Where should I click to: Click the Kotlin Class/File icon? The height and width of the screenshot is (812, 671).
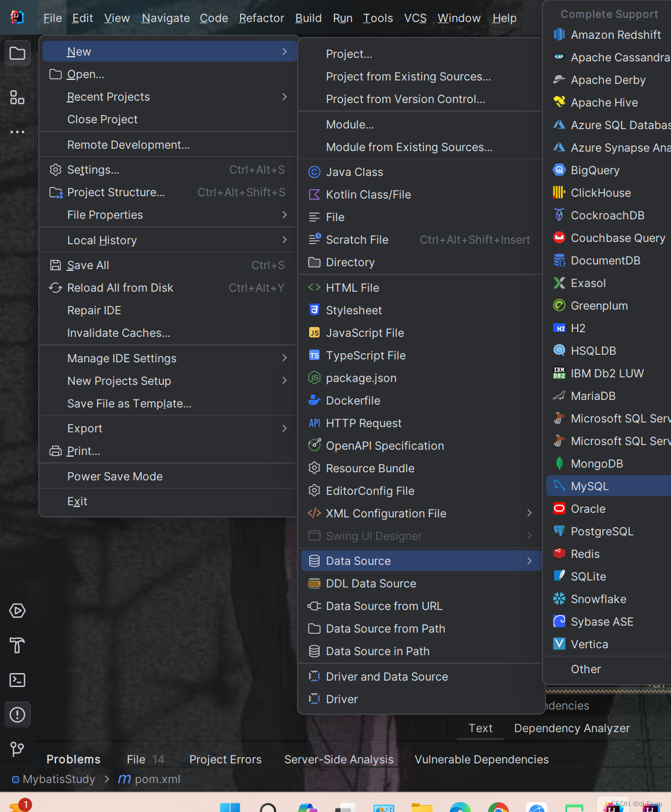314,194
